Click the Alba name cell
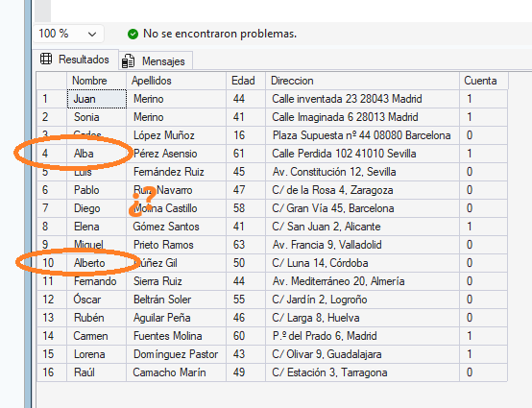 click(x=97, y=154)
